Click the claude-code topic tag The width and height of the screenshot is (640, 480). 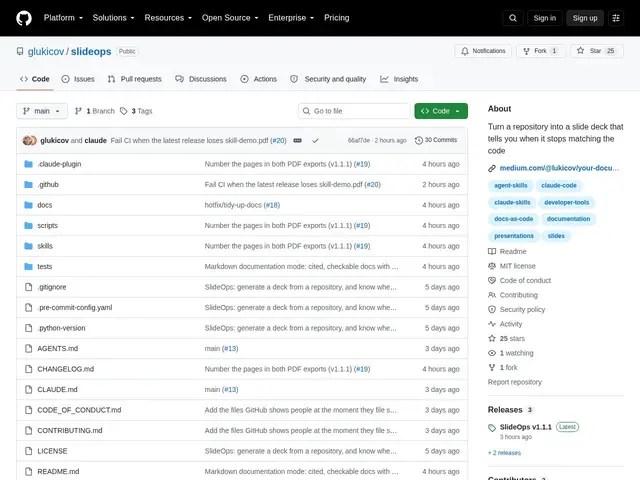click(559, 185)
